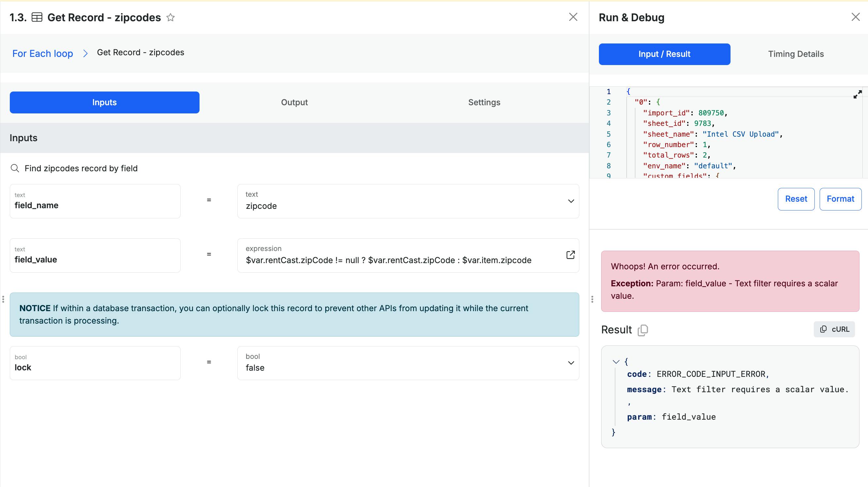View the Timing Details tab

pyautogui.click(x=796, y=54)
